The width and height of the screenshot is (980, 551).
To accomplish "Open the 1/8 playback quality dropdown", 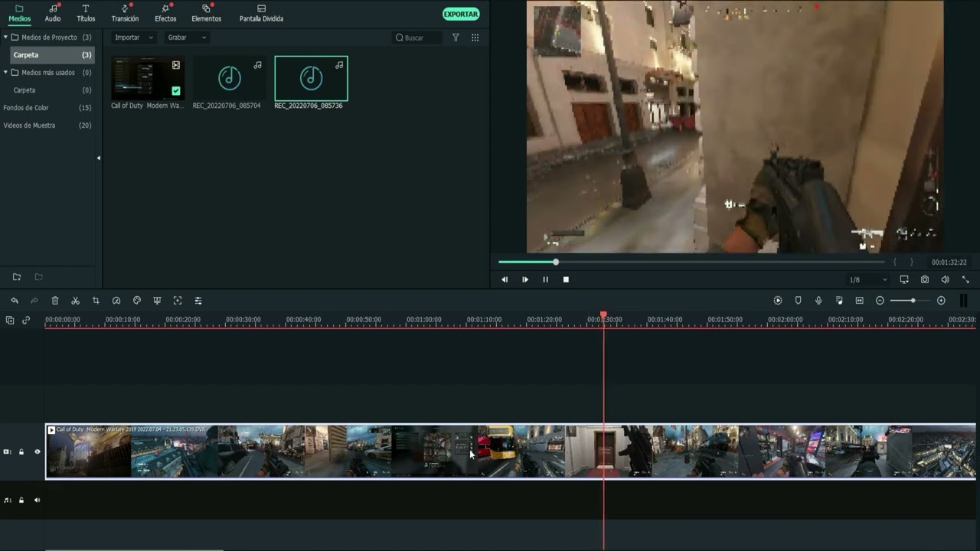I will coord(868,280).
